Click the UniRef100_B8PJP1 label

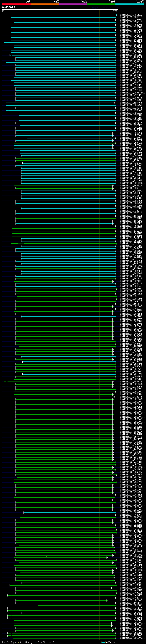tap(131, 221)
